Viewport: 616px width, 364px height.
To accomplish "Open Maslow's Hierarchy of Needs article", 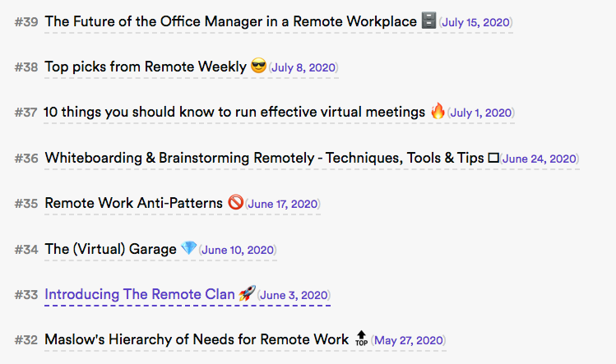I will (197, 339).
